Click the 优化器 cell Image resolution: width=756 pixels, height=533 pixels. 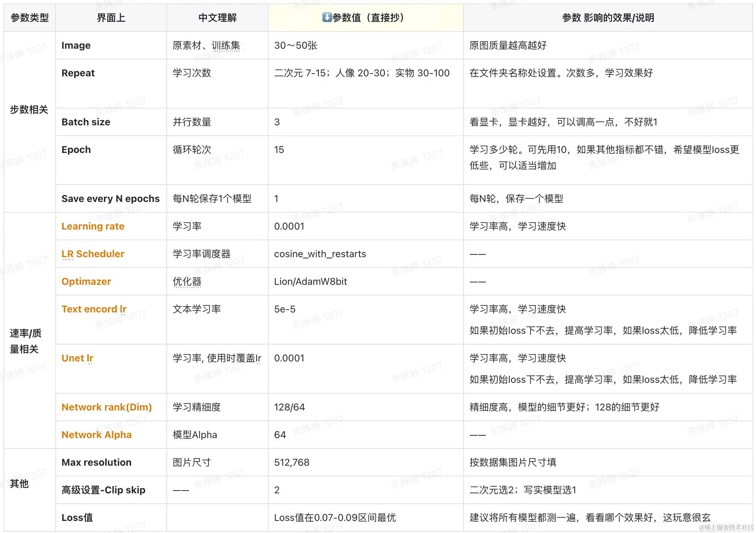click(217, 281)
